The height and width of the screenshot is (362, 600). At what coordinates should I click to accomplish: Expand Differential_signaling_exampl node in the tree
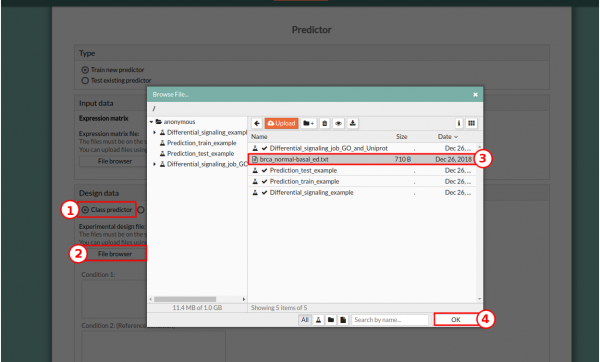click(155, 132)
